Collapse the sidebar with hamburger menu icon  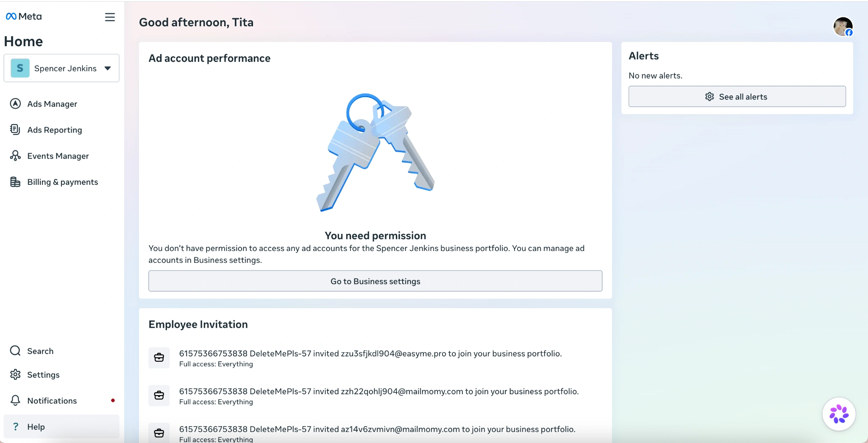110,17
